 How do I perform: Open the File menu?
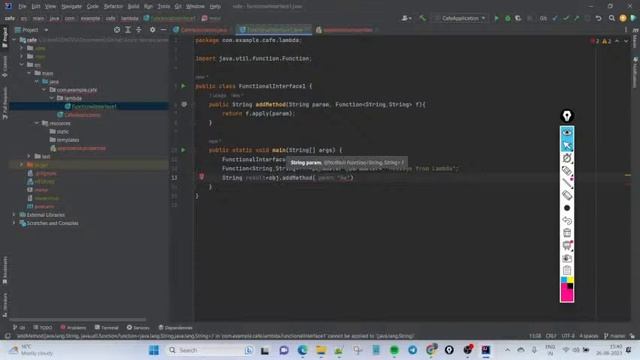pyautogui.click(x=22, y=7)
